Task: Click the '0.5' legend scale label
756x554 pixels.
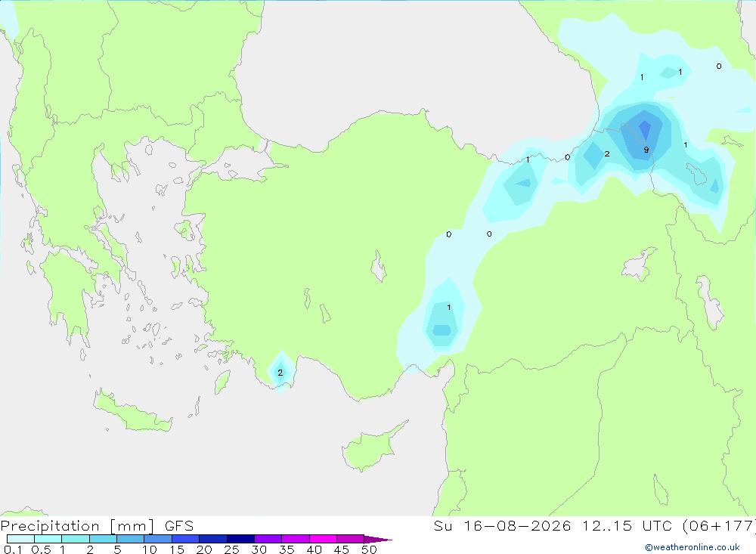Action: pyautogui.click(x=41, y=549)
